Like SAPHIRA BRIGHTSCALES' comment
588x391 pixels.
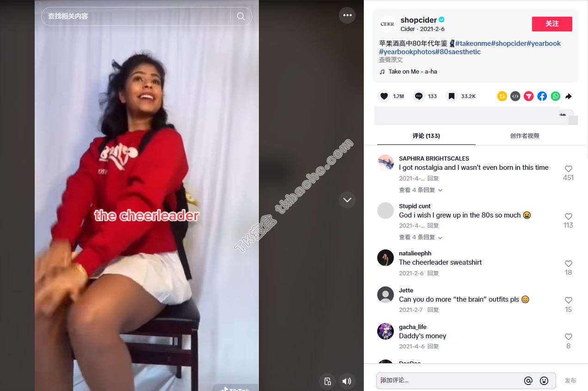[569, 169]
